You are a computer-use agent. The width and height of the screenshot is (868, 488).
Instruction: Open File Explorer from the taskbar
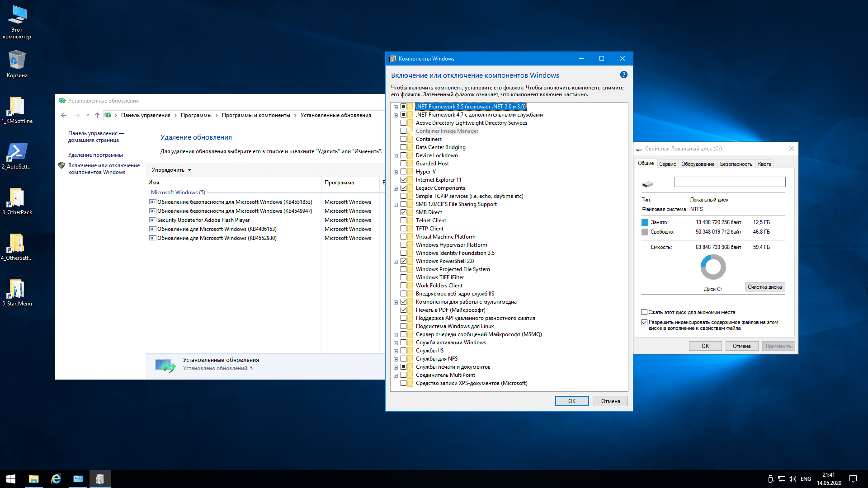[34, 479]
